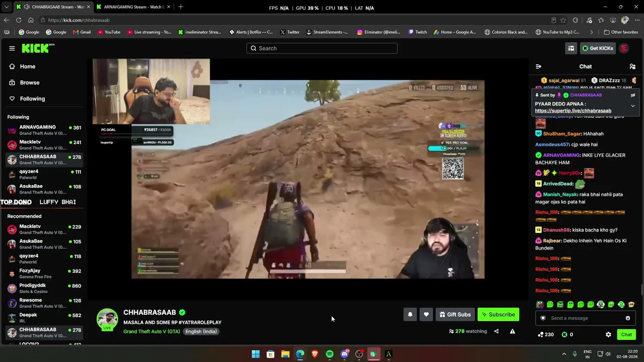The width and height of the screenshot is (644, 362).
Task: Click the Kick search field
Action: [x=322, y=48]
